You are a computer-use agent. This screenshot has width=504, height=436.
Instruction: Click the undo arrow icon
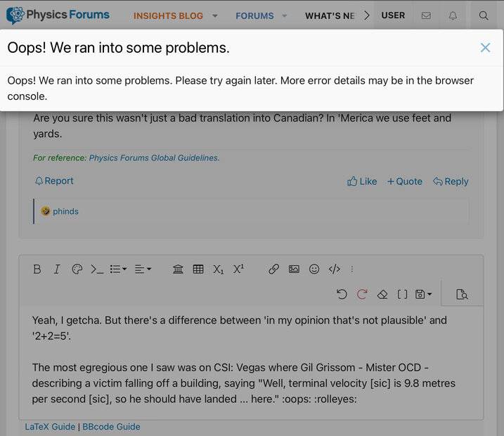click(x=342, y=294)
